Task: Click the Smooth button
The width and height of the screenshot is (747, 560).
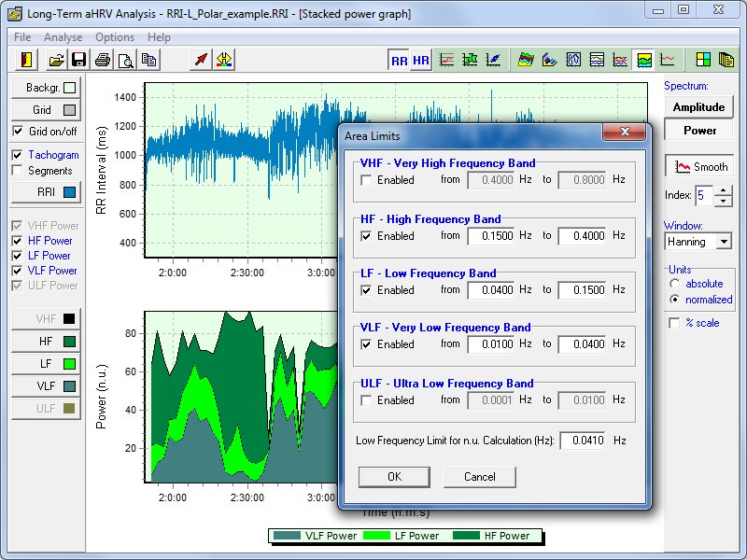Action: (x=698, y=167)
